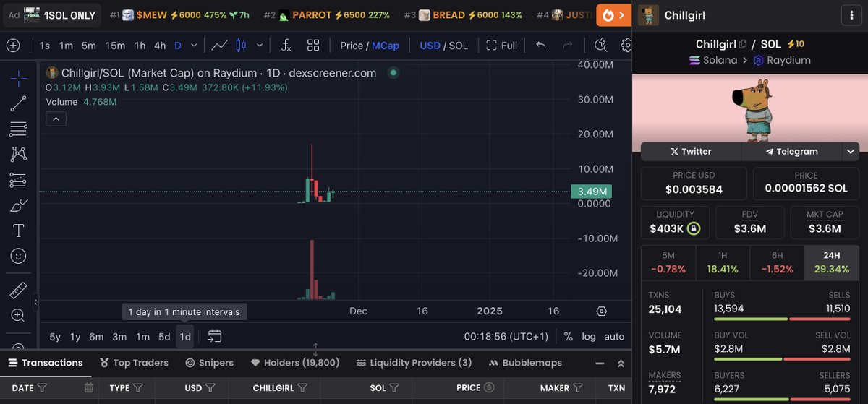Open chart settings gear icon

626,46
